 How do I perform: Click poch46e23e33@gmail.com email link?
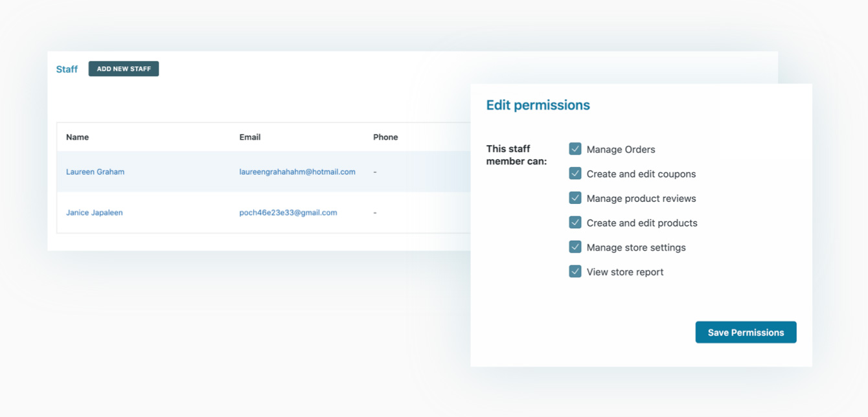(x=288, y=212)
